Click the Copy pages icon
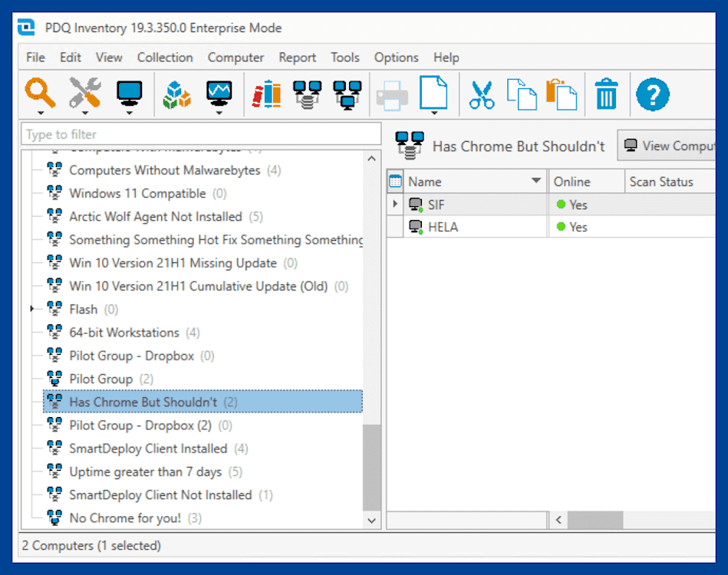This screenshot has height=575, width=728. pyautogui.click(x=522, y=94)
